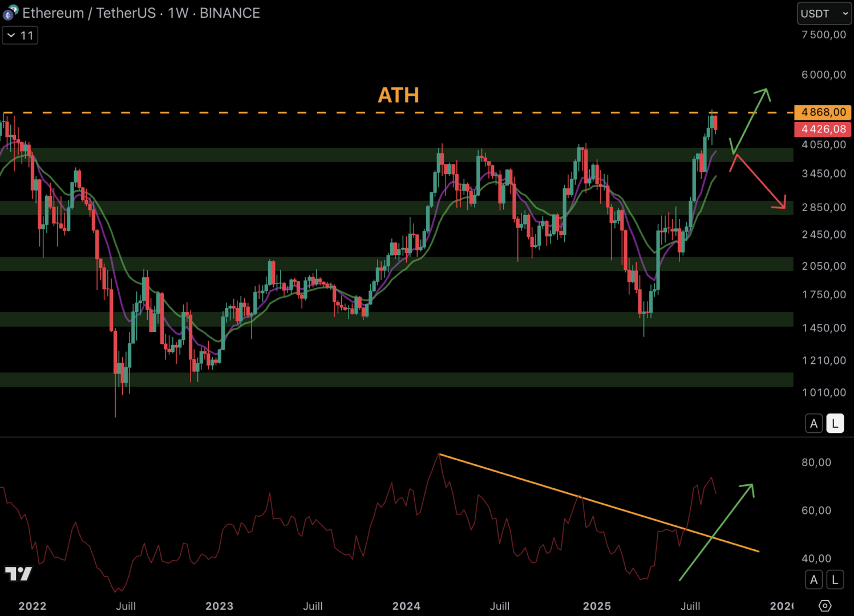The width and height of the screenshot is (854, 616).
Task: Click the 7 500,00 price axis label
Action: click(x=824, y=35)
